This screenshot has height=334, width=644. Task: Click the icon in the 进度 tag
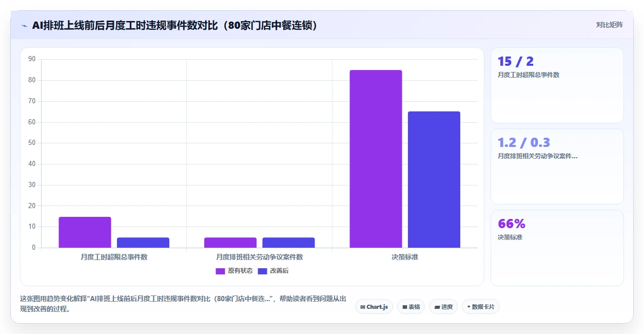pyautogui.click(x=437, y=307)
